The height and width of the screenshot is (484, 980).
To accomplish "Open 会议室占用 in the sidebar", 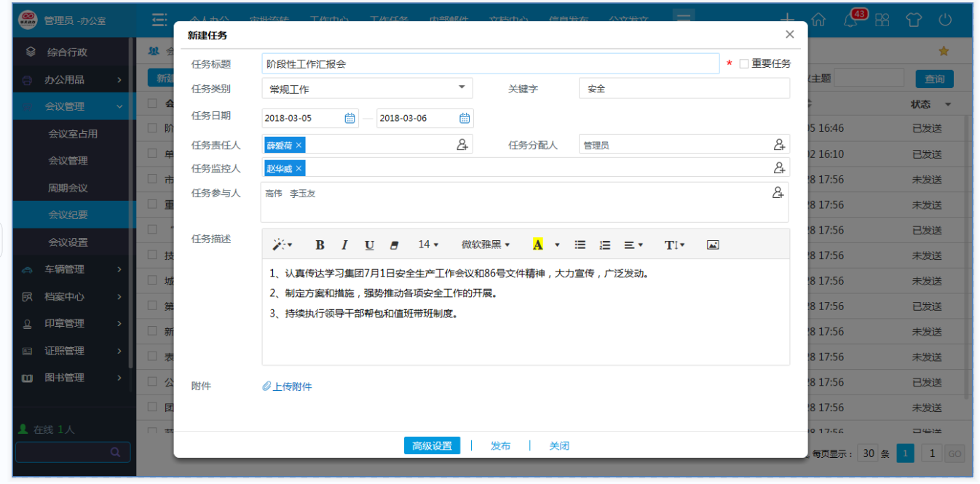I will pyautogui.click(x=73, y=134).
